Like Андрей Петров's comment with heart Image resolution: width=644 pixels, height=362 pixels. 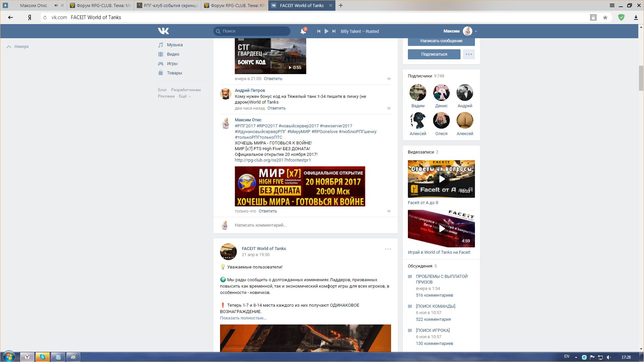389,108
